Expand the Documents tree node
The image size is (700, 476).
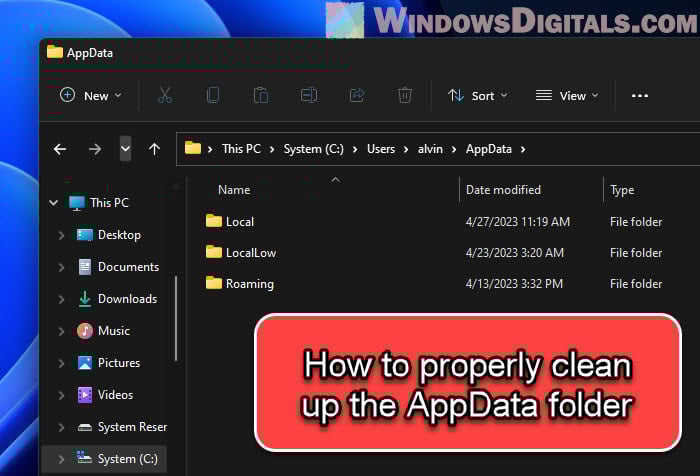62,267
